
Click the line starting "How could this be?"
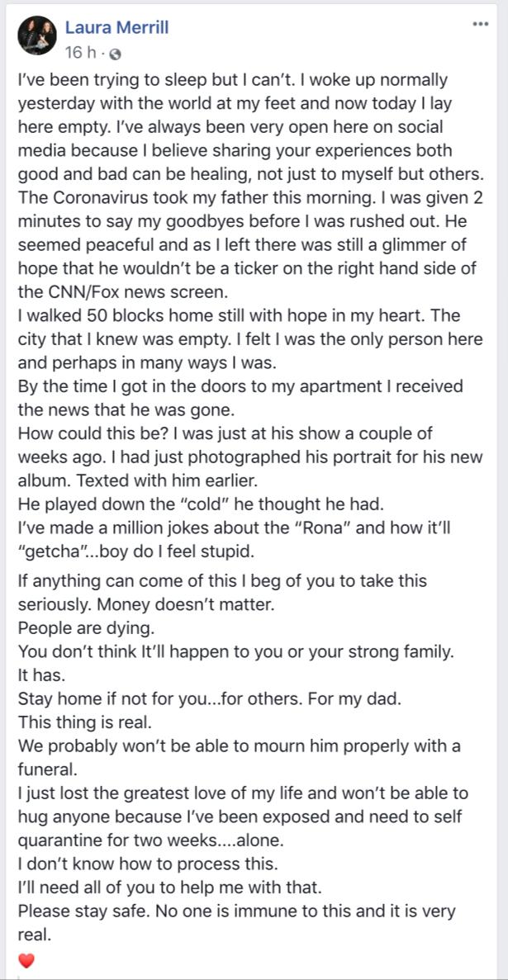tap(226, 433)
